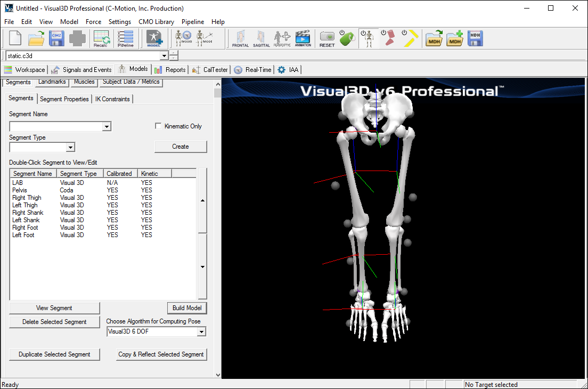Switch to the Real-Time tab
Image resolution: width=588 pixels, height=389 pixels.
(253, 70)
